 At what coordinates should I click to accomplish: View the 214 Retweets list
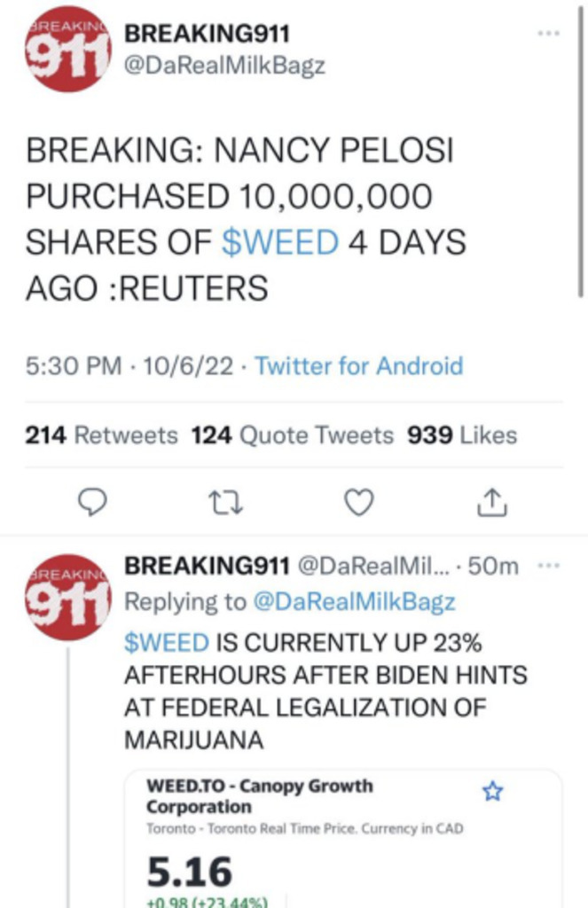101,435
